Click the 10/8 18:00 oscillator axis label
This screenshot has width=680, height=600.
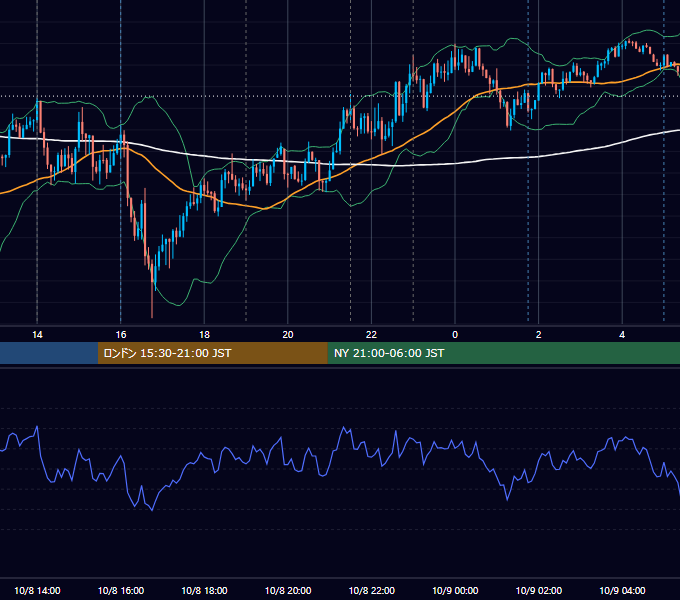[204, 590]
